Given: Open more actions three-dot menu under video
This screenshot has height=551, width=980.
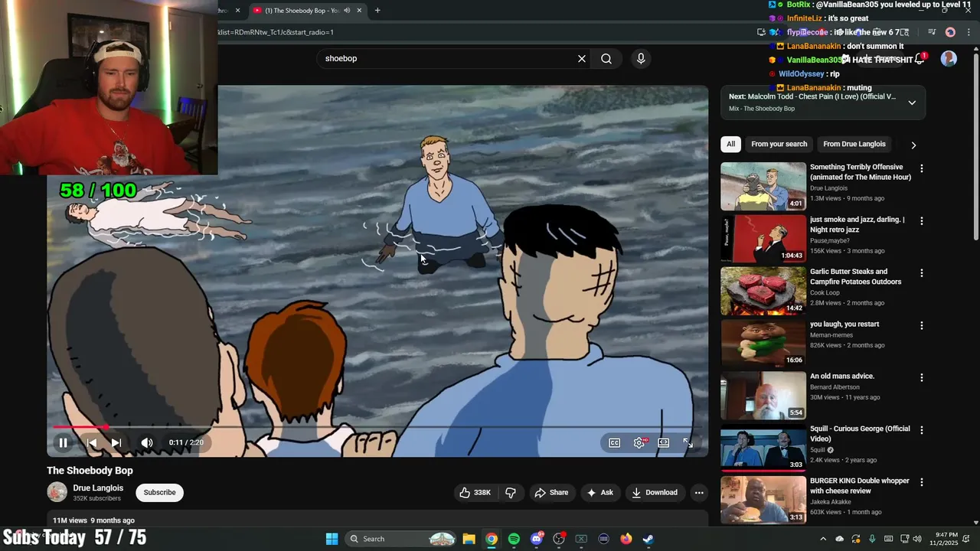Looking at the screenshot, I should point(699,492).
